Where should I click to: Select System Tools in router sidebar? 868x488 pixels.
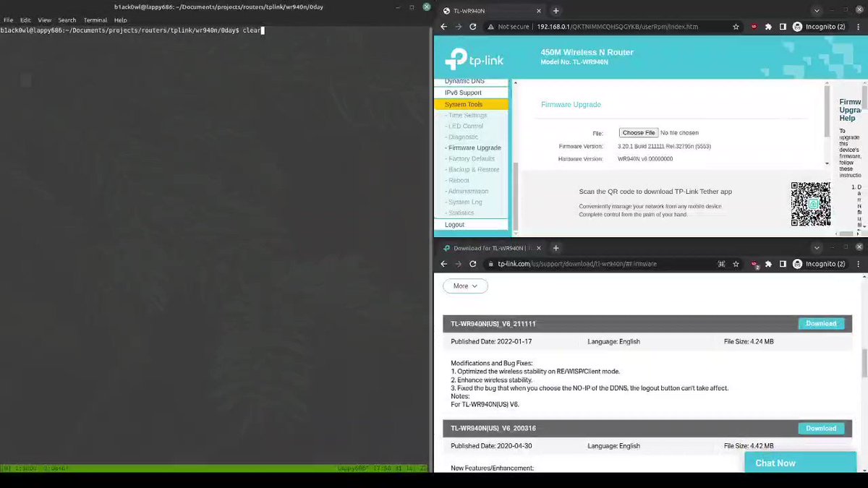point(471,104)
